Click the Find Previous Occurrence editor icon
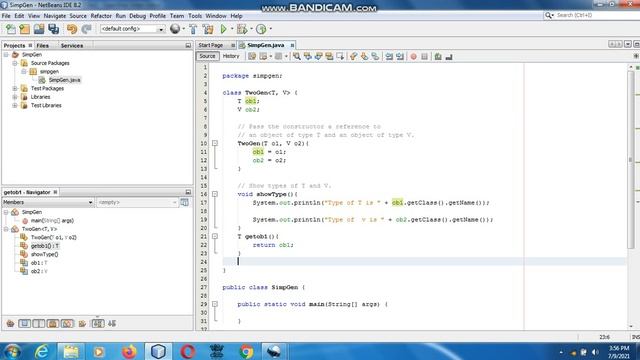 308,56
